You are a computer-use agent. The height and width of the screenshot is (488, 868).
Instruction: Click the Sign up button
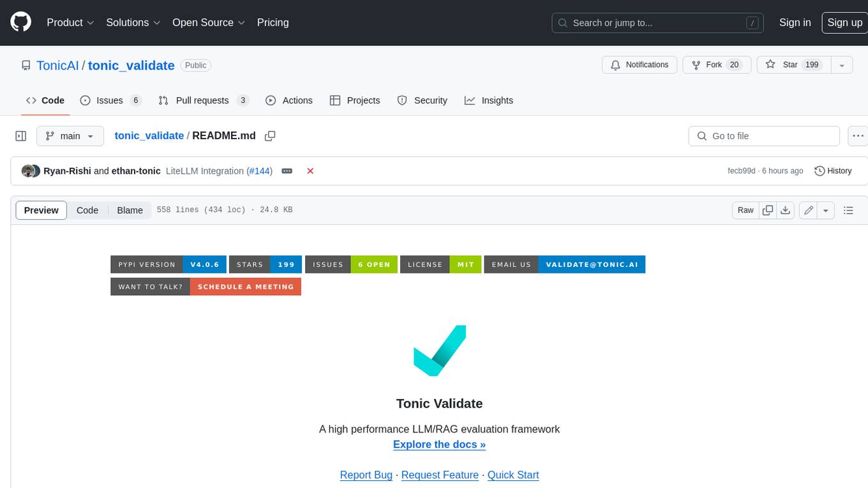pyautogui.click(x=844, y=22)
